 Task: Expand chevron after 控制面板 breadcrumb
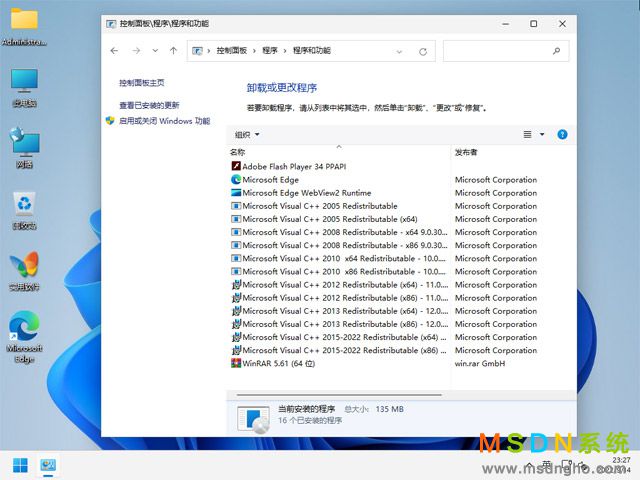pyautogui.click(x=254, y=51)
